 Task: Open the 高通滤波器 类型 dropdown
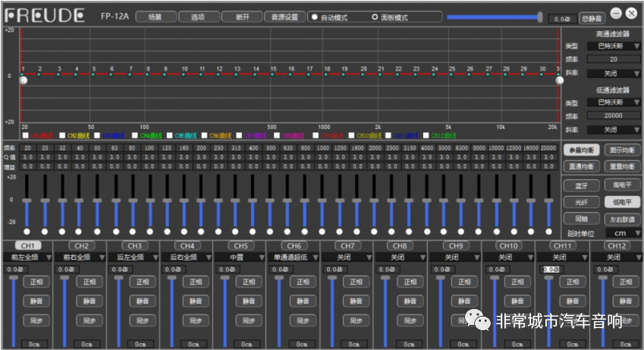[x=614, y=46]
